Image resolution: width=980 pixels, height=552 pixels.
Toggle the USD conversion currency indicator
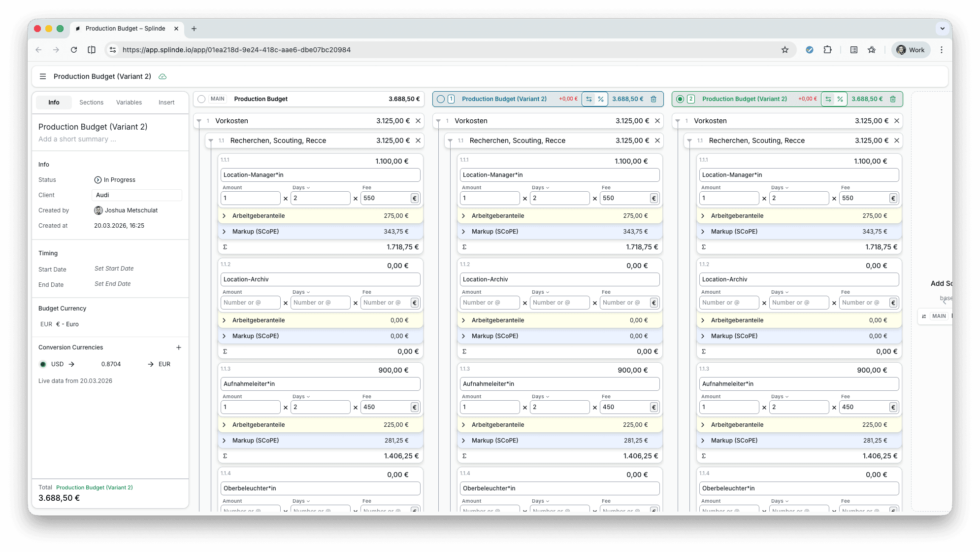43,364
